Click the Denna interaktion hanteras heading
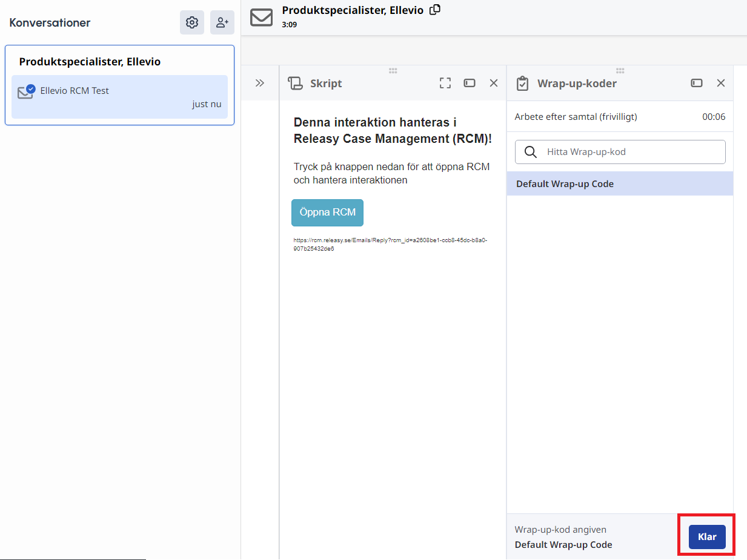The width and height of the screenshot is (747, 560). [393, 130]
